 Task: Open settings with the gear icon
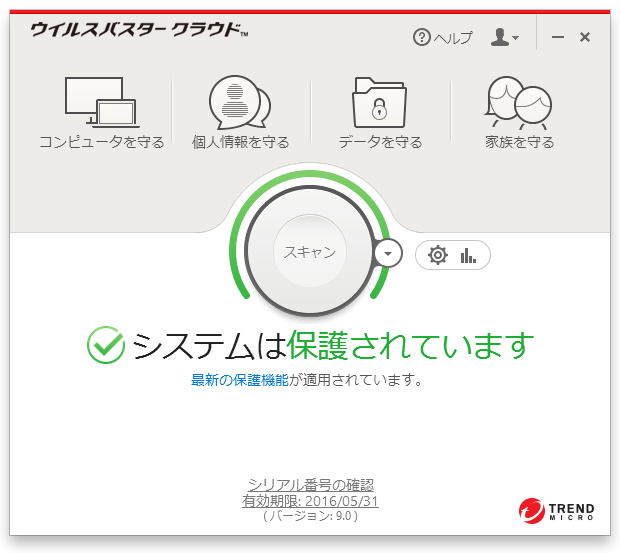pos(437,255)
